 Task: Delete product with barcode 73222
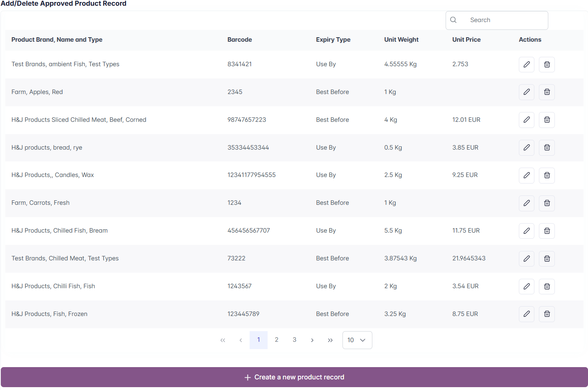[x=547, y=259]
